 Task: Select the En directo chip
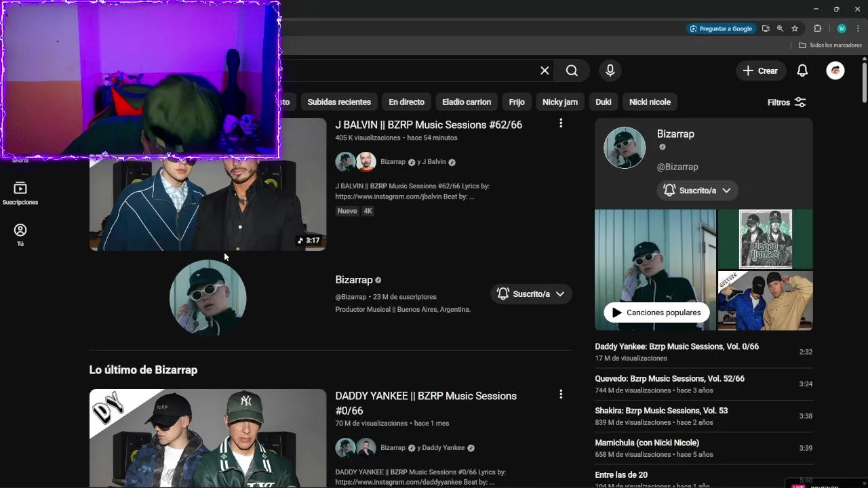pos(406,102)
